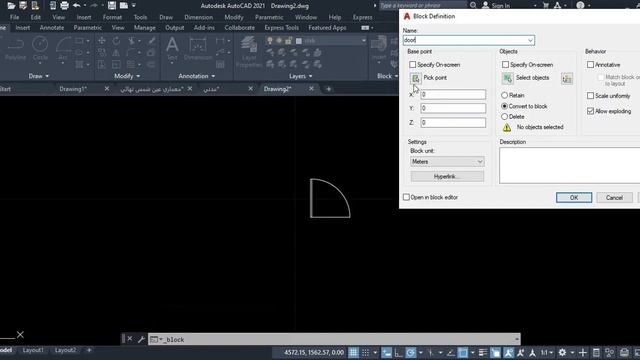This screenshot has width=640, height=360.
Task: Select the Arc tool in Draw panel
Action: [63, 48]
